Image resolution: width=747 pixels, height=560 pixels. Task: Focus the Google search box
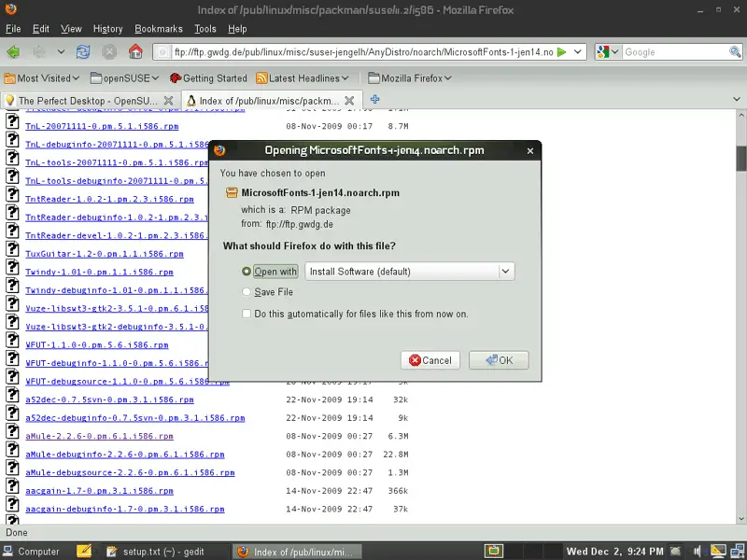click(675, 52)
